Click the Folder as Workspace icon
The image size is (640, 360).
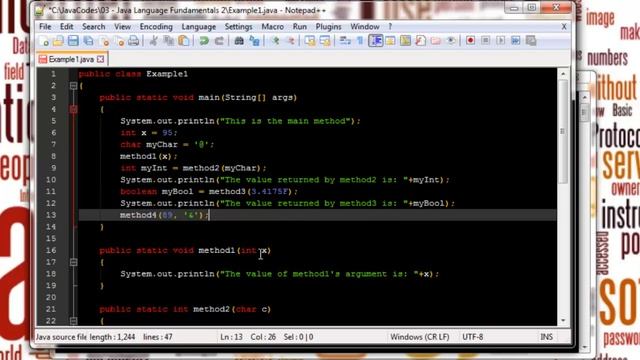[436, 41]
